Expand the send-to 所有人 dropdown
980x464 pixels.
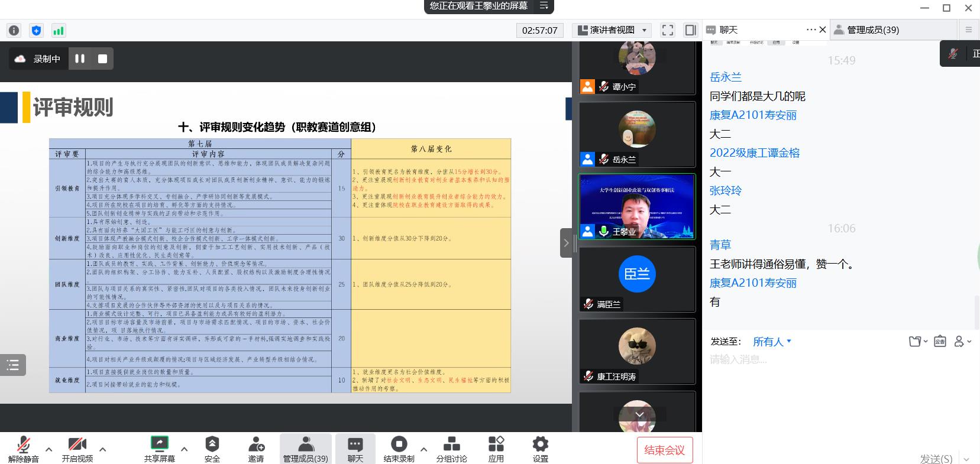[772, 342]
